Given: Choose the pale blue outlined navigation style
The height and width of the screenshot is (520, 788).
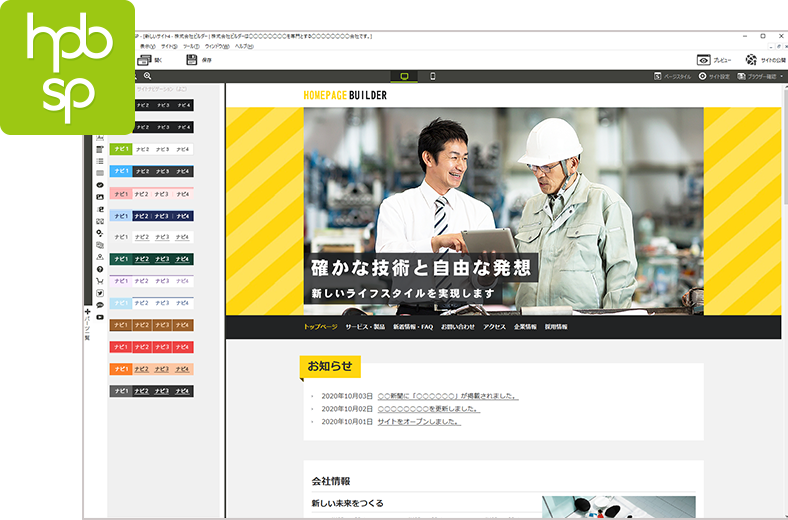Looking at the screenshot, I should [x=151, y=303].
